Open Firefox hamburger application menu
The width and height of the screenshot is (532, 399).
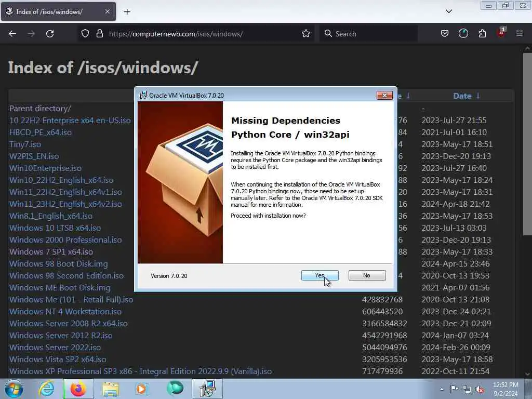coord(520,34)
